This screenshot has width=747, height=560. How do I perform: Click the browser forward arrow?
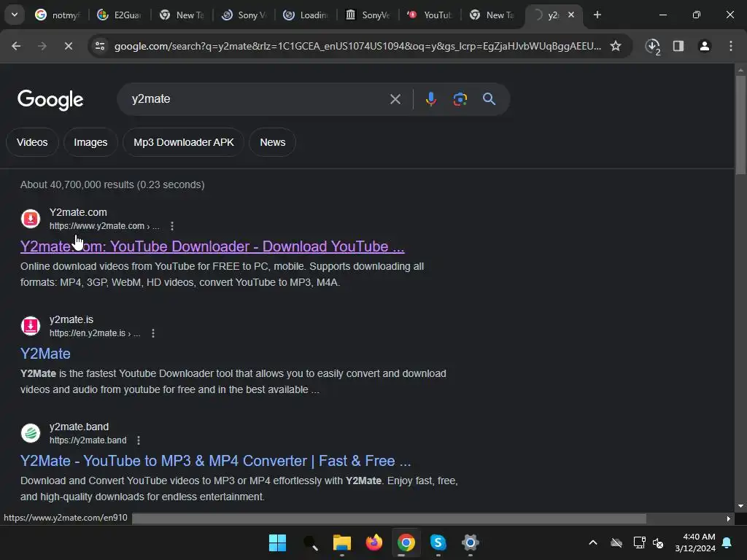42,46
